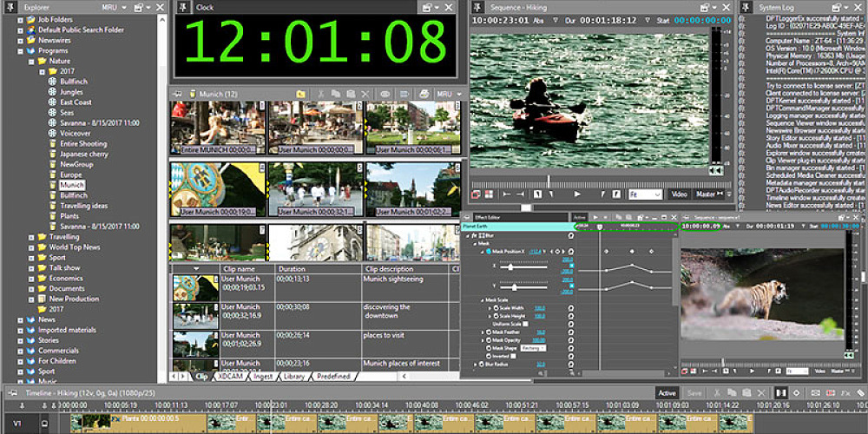Open the Library tab
Image resolution: width=868 pixels, height=434 pixels.
(293, 377)
